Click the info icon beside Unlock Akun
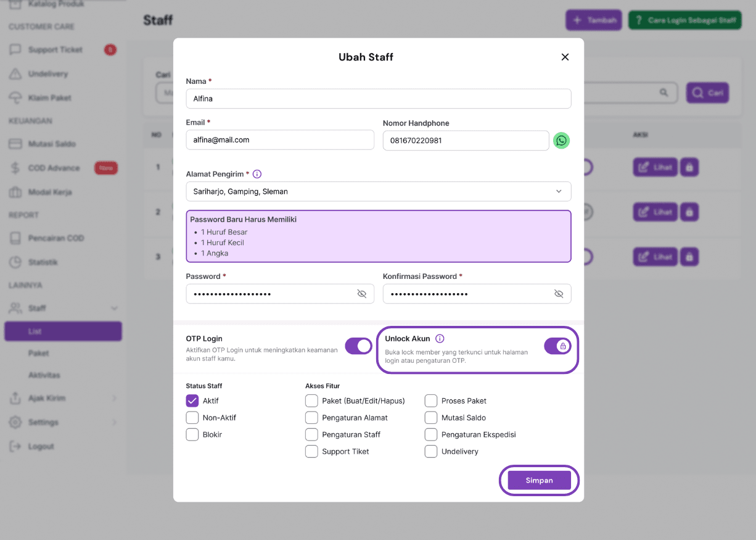This screenshot has width=756, height=540. (x=440, y=339)
